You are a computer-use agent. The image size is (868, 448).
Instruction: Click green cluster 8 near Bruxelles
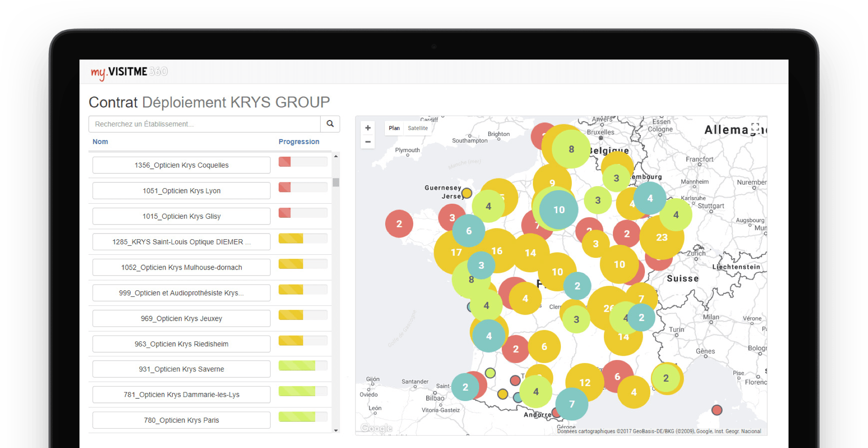571,149
